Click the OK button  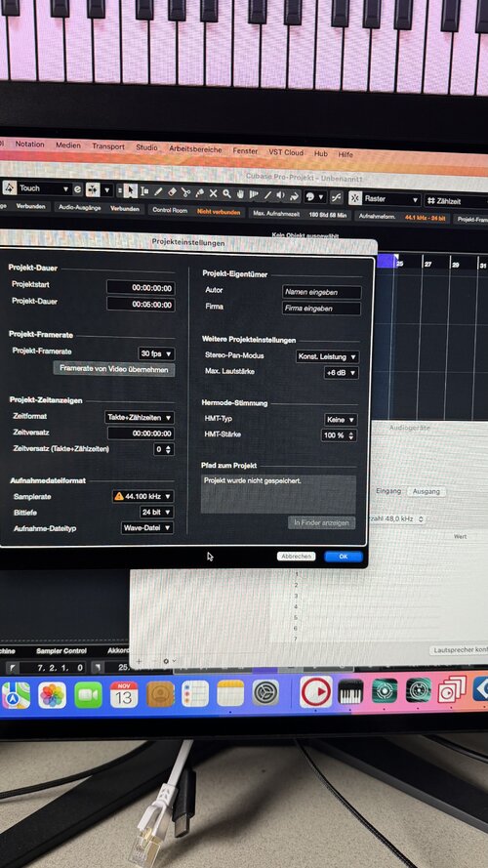[x=344, y=557]
